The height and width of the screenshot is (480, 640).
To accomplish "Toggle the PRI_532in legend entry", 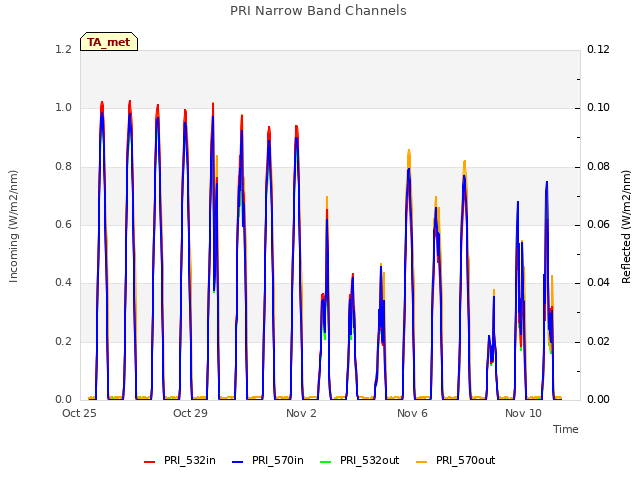I will pos(180,460).
